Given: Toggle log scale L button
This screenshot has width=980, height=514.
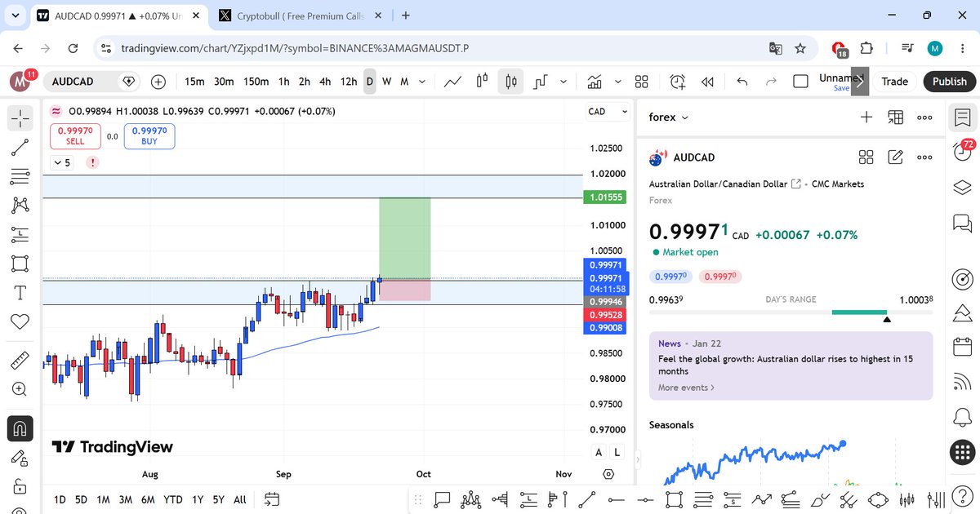Looking at the screenshot, I should [x=617, y=452].
